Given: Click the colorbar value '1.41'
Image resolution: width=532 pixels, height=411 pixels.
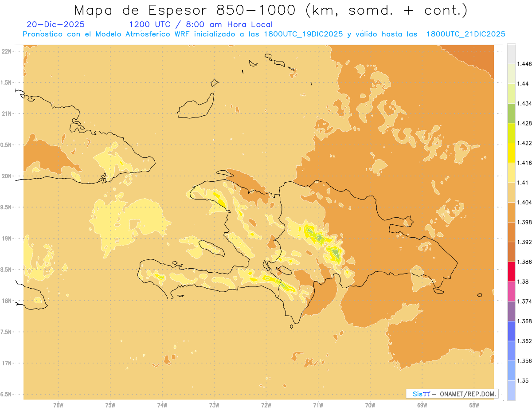Looking at the screenshot, I should [523, 182].
